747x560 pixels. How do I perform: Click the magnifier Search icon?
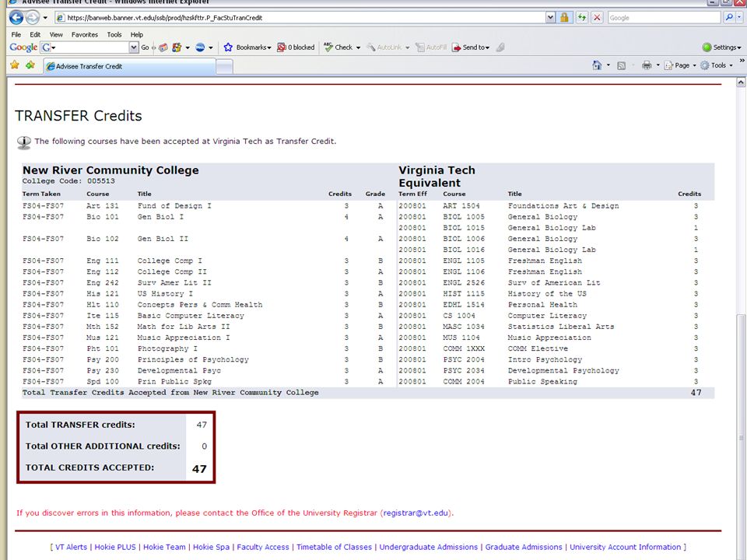coord(729,18)
